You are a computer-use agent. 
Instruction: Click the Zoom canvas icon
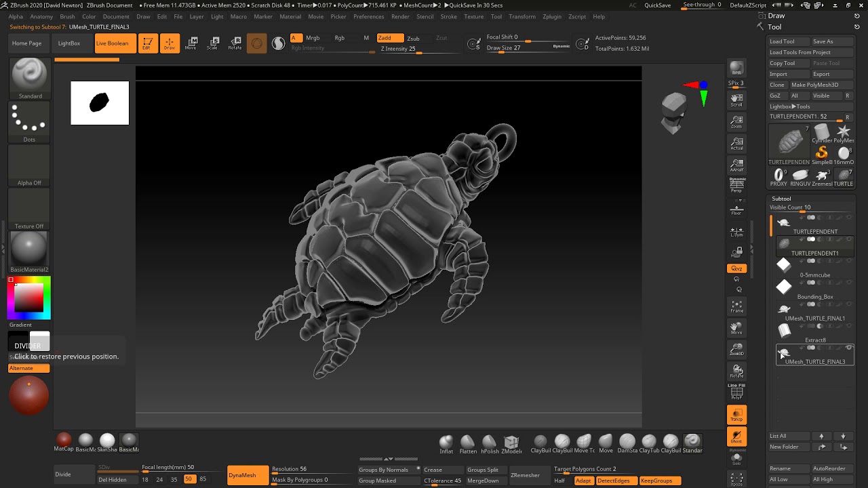point(736,122)
